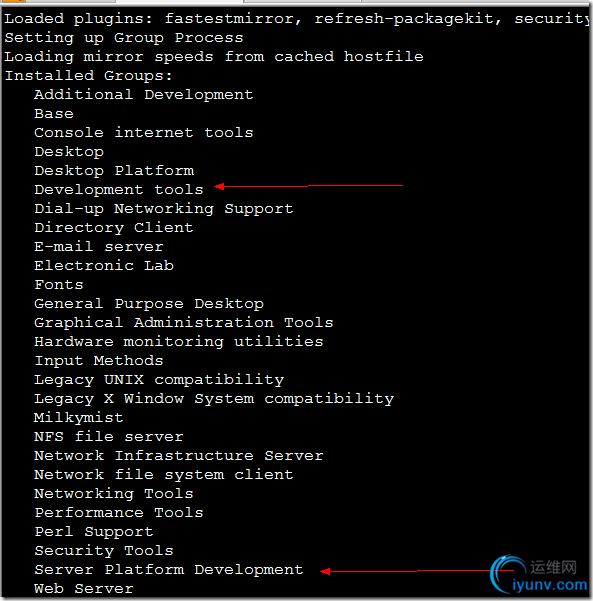This screenshot has width=593, height=601.
Task: Click the Legacy UNIX compatibility entry
Action: 159,380
